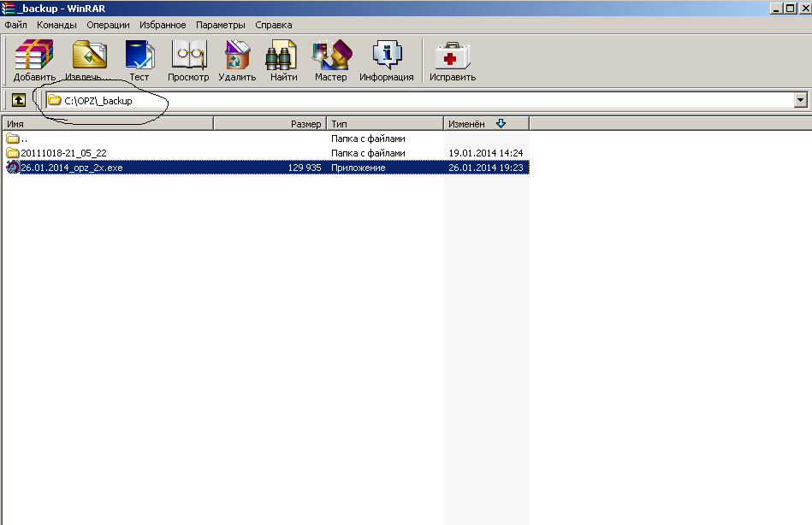Viewport: 812px width, 525px height.
Task: Open the Параметры menu
Action: point(220,25)
